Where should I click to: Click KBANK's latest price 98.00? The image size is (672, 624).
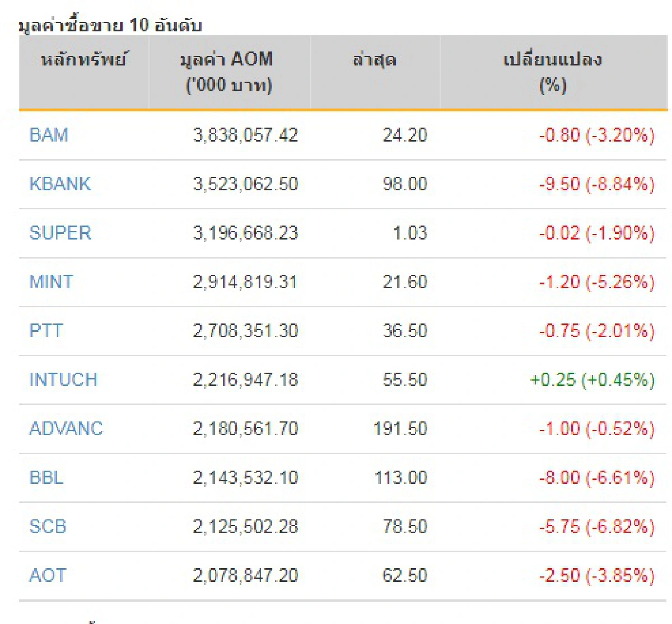pos(404,184)
